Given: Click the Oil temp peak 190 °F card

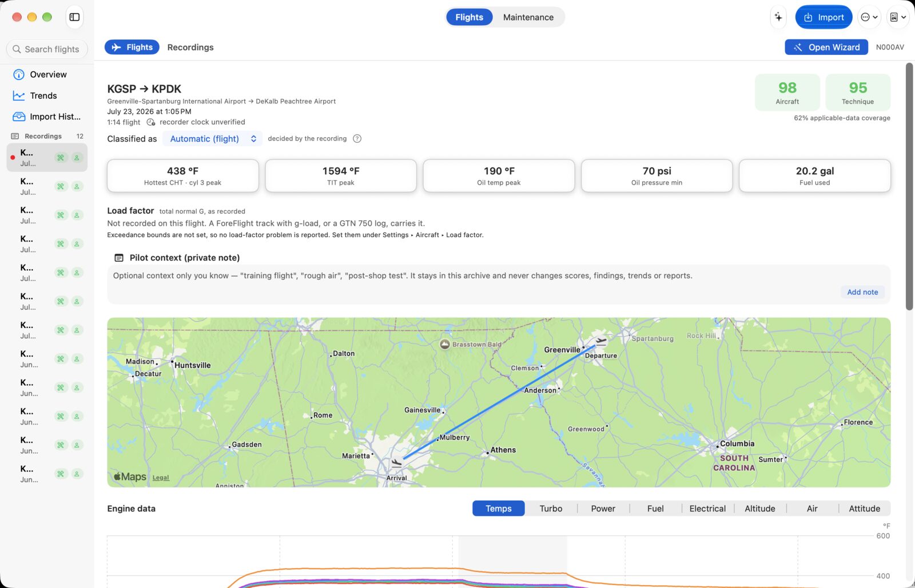Looking at the screenshot, I should tap(499, 175).
